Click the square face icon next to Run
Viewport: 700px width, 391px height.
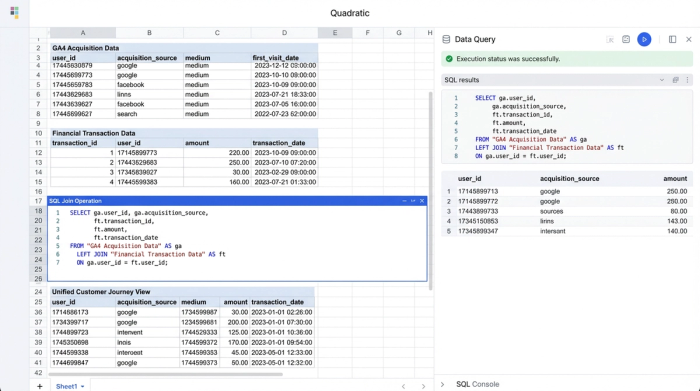point(626,39)
